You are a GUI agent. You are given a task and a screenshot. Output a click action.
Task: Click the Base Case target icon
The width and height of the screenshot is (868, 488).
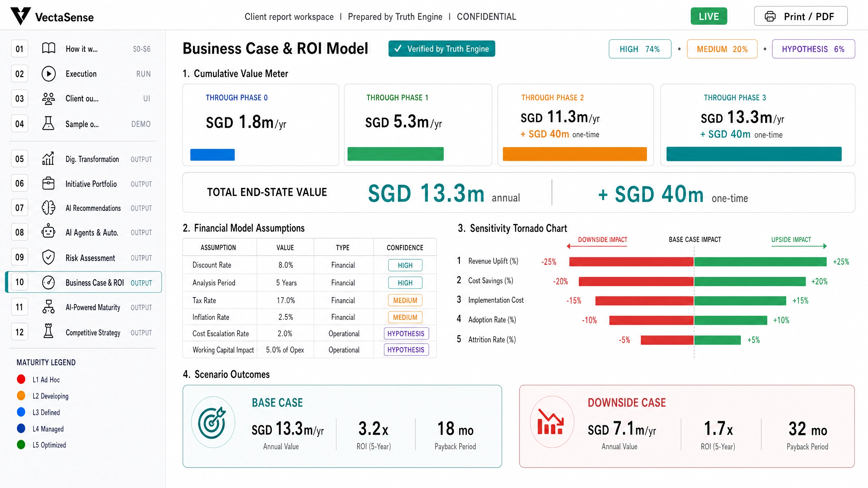(213, 422)
